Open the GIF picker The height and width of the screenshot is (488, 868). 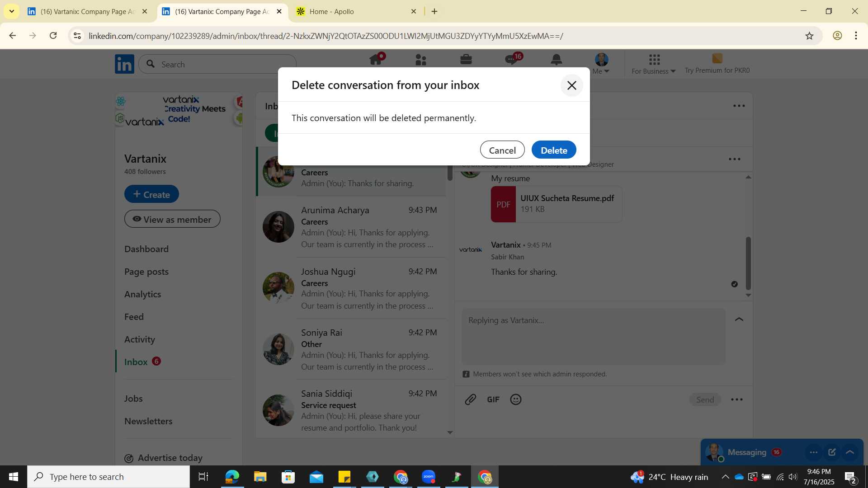pos(493,399)
